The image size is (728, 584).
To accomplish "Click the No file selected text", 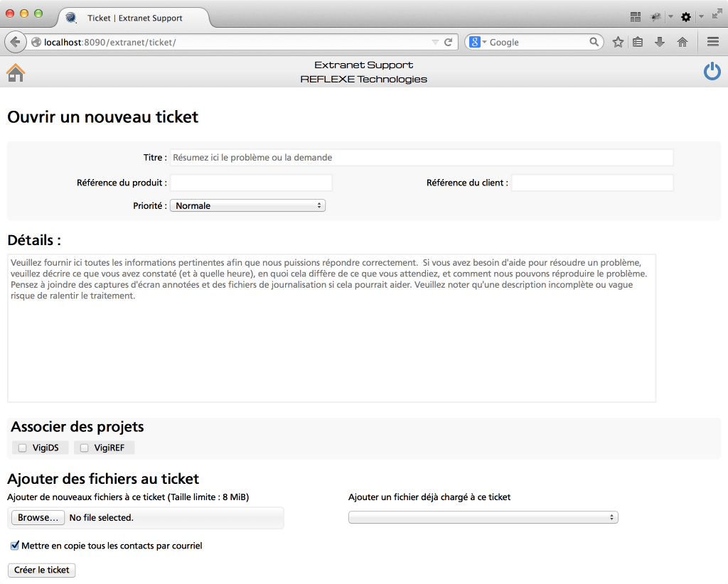I will pos(101,518).
